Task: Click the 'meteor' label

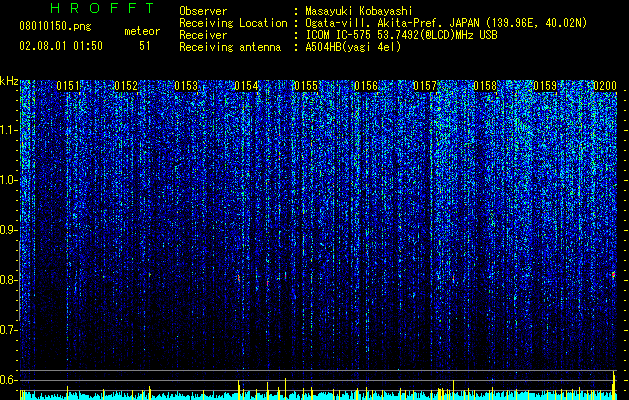Action: [x=142, y=31]
